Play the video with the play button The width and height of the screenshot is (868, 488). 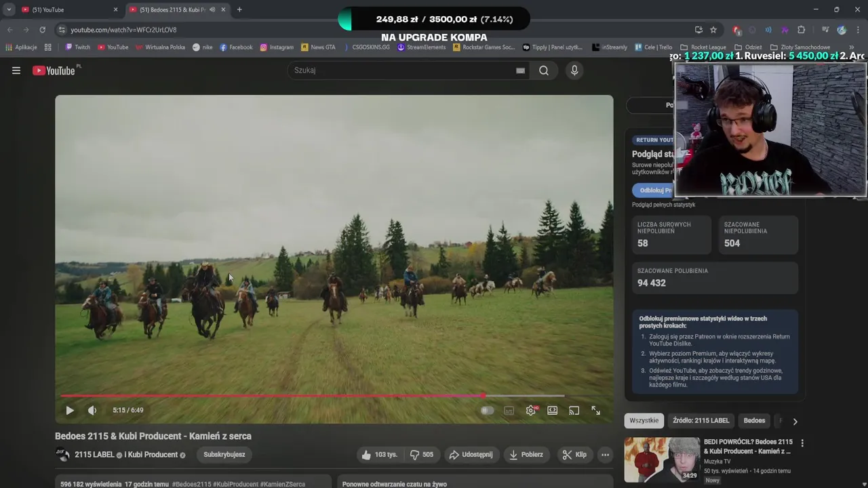pos(70,410)
